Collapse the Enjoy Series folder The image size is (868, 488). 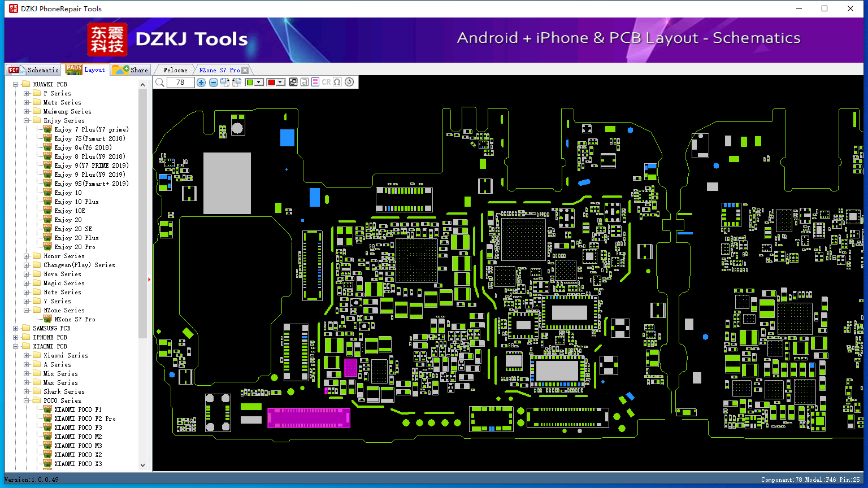point(27,120)
